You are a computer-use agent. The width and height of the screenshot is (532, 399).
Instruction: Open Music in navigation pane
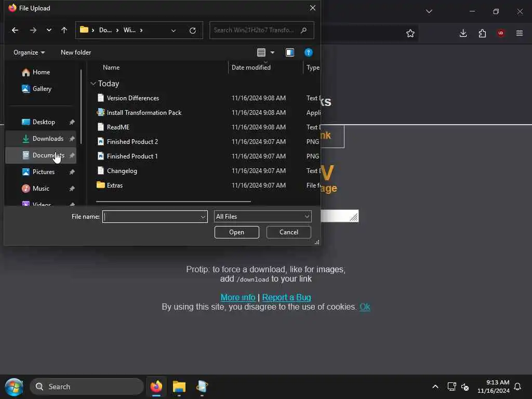(41, 188)
